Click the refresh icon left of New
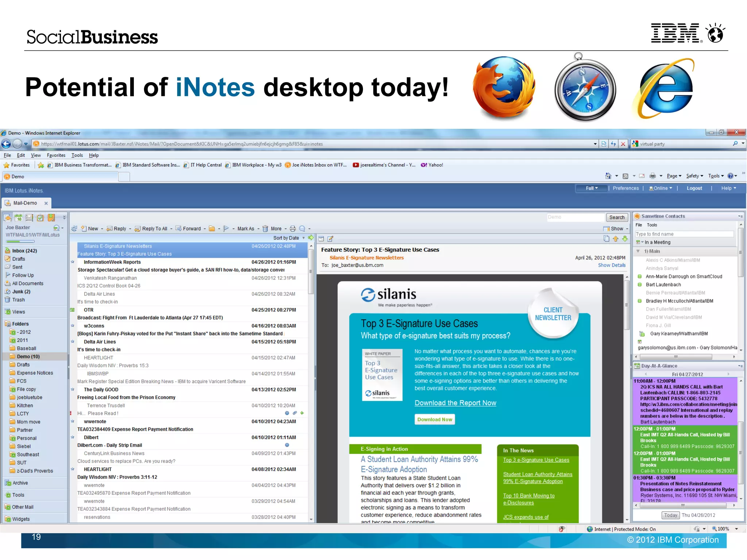747x560 pixels. (74, 229)
